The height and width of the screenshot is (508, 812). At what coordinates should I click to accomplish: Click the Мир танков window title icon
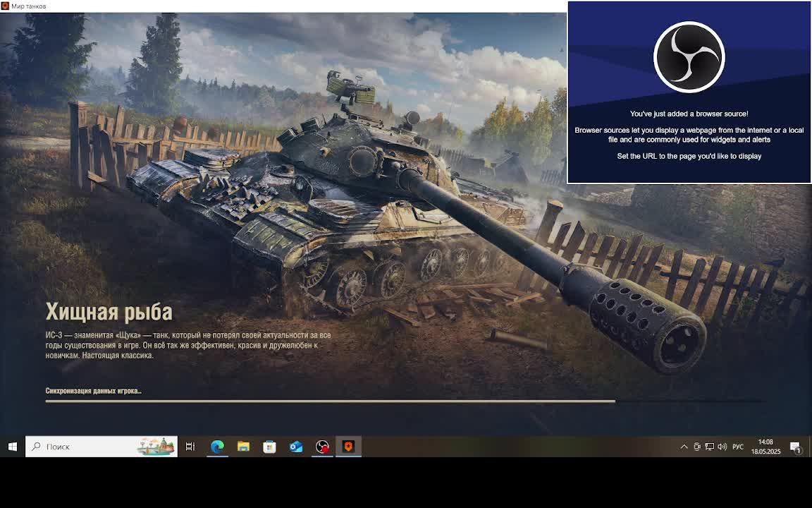point(5,6)
